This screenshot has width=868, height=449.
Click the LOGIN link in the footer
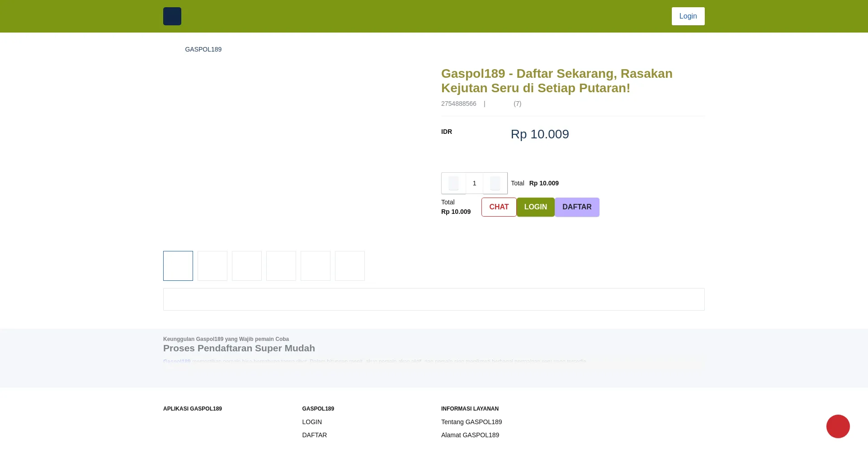point(311,421)
